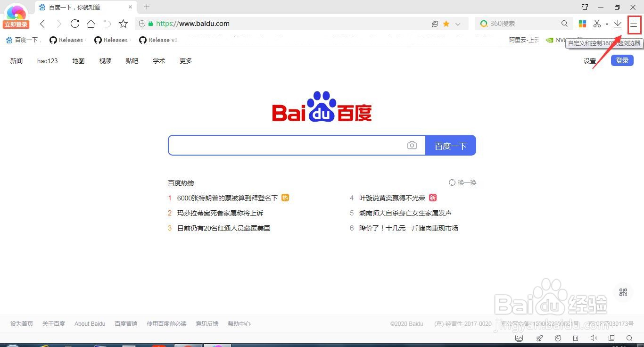Click the 使用百度前必读 footer link
This screenshot has height=347, width=644.
166,324
